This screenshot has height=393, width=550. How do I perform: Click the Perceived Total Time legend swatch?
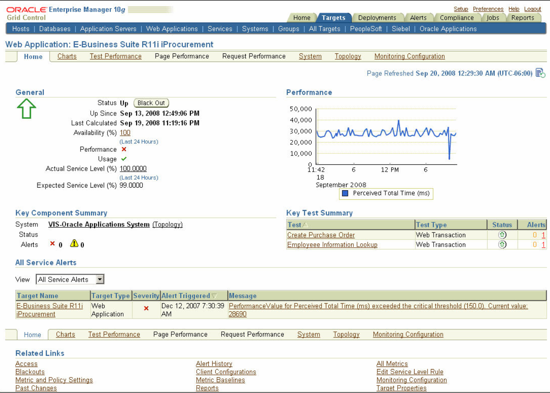click(345, 193)
